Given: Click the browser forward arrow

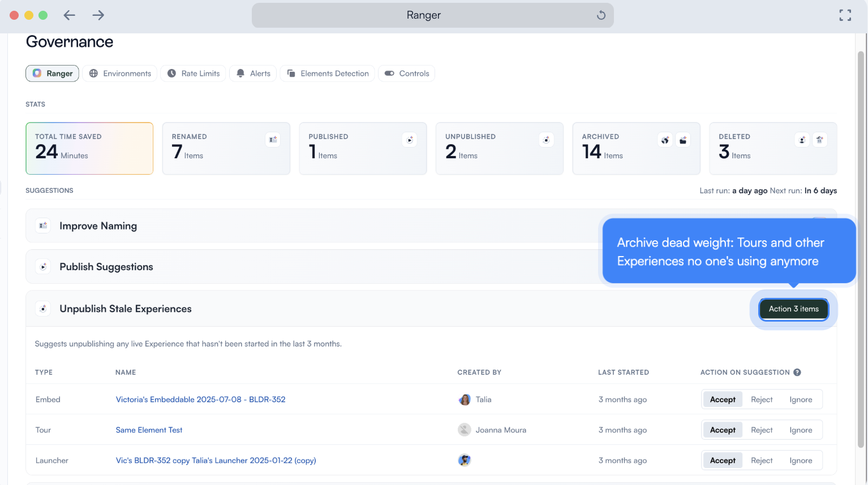Looking at the screenshot, I should click(98, 15).
